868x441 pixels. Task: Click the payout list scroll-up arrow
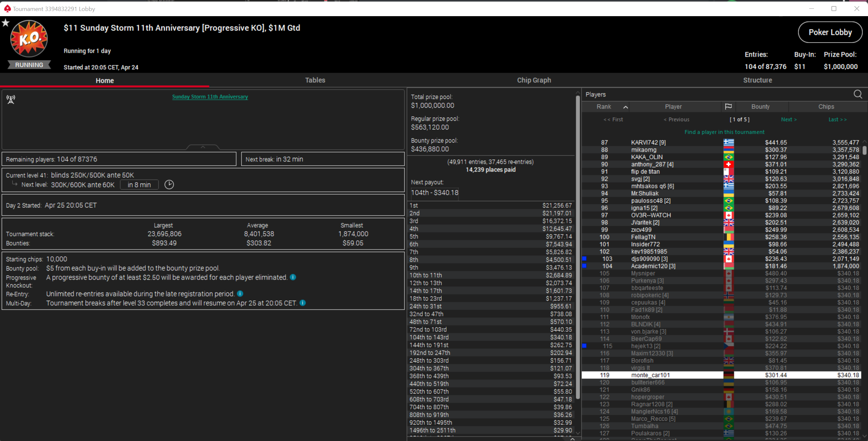tap(578, 92)
